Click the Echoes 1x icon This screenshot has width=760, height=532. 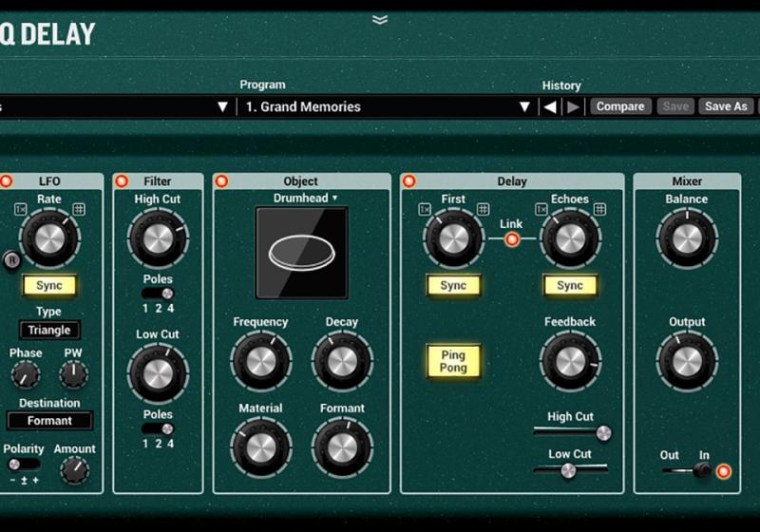(541, 209)
